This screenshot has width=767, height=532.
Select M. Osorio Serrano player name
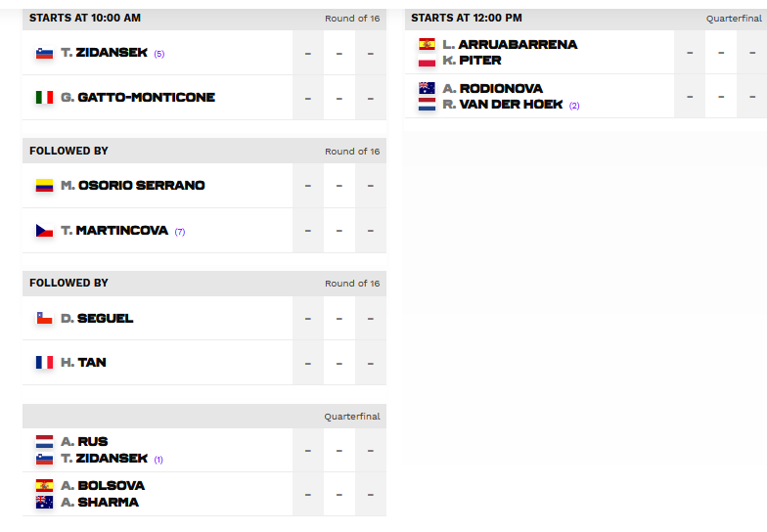click(133, 186)
